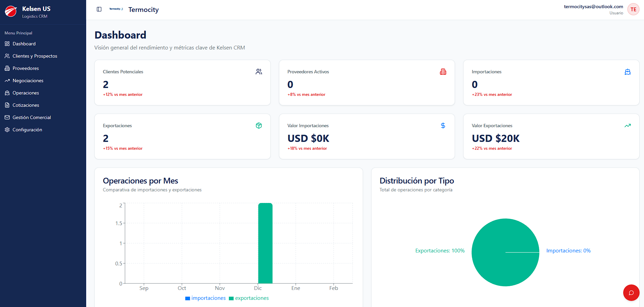The image size is (644, 307).
Task: Click the +23% vs mes anterior text
Action: coord(492,94)
